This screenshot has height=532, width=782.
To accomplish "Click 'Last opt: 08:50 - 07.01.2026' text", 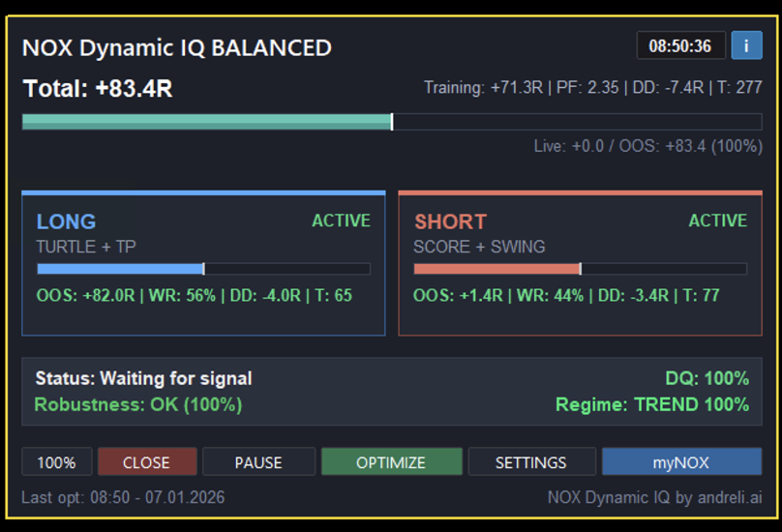I will (x=123, y=497).
